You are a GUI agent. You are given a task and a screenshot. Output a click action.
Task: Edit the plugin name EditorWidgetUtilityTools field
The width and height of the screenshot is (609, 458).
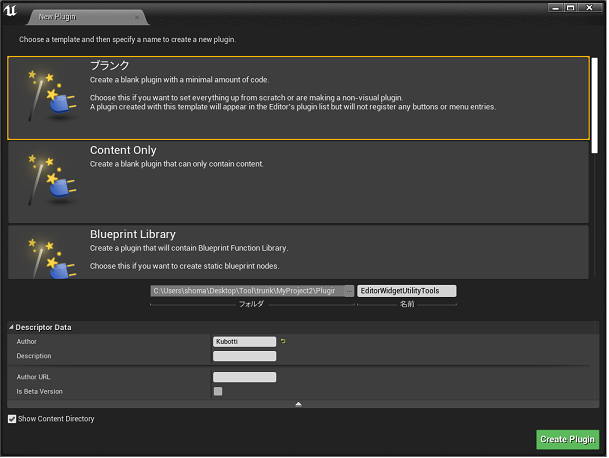407,292
